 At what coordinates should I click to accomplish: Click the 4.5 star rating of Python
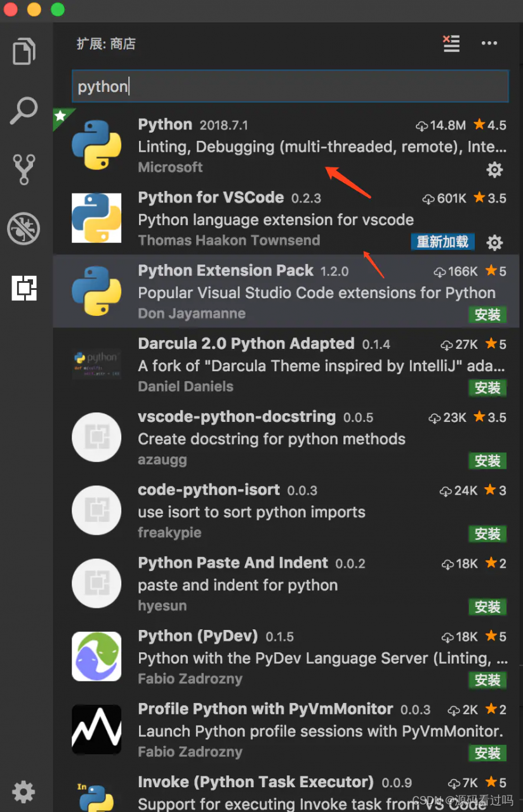click(x=490, y=125)
